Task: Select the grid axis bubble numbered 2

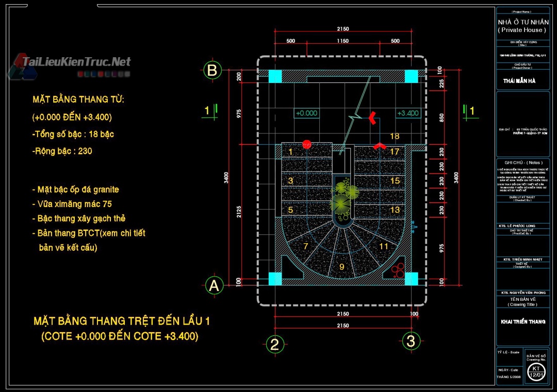Action: coord(275,344)
